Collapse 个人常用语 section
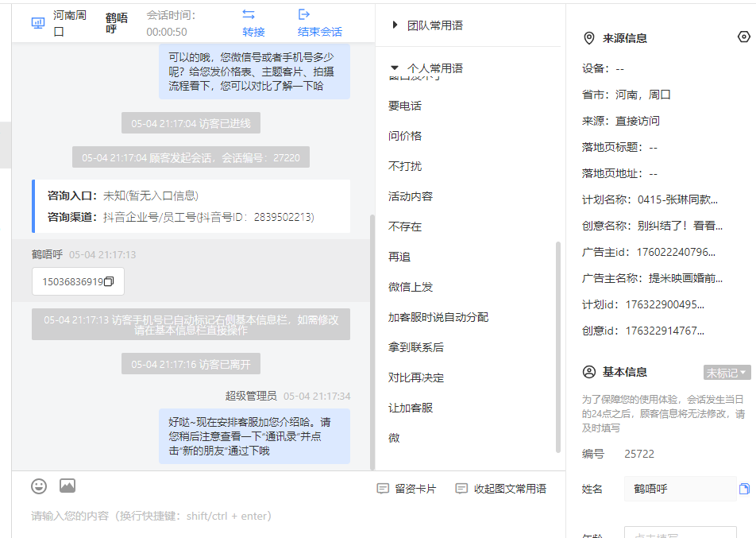The width and height of the screenshot is (756, 538). (395, 68)
